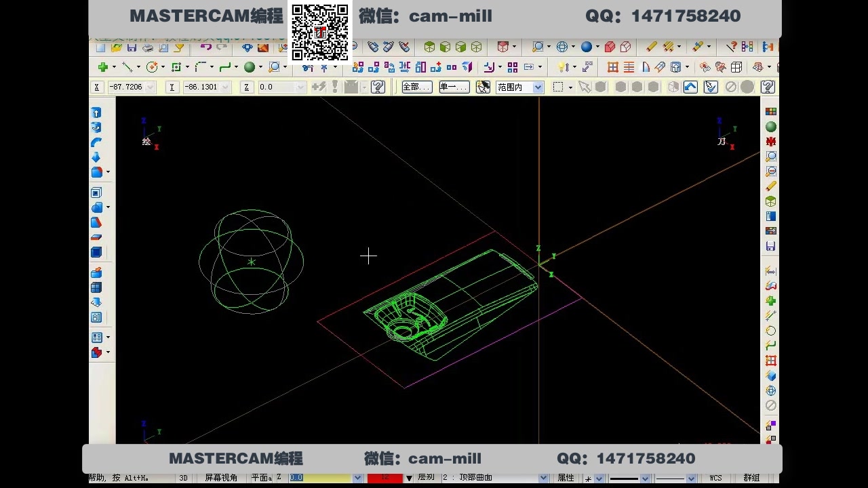Click the red color swatch in status bar
868x488 pixels.
(x=387, y=478)
